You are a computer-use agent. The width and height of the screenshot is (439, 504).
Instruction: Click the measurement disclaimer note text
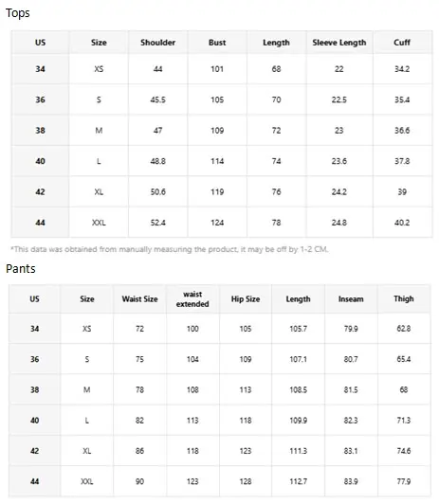(x=169, y=249)
